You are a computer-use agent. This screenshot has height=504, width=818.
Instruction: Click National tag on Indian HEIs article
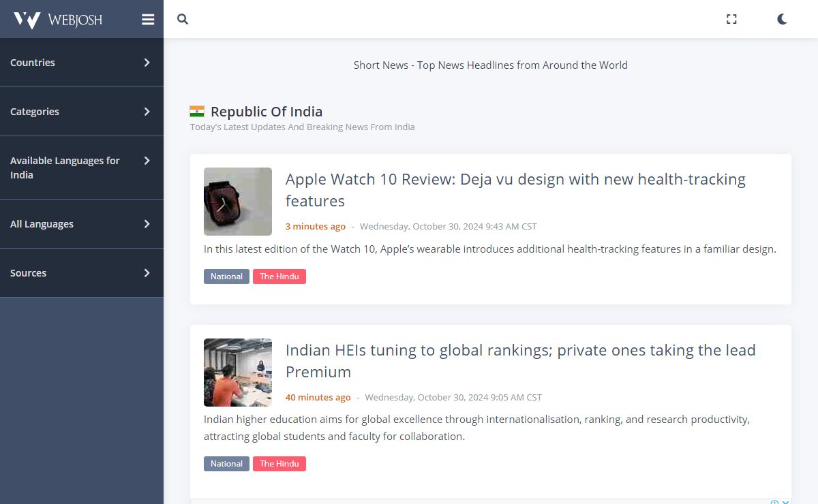point(226,464)
